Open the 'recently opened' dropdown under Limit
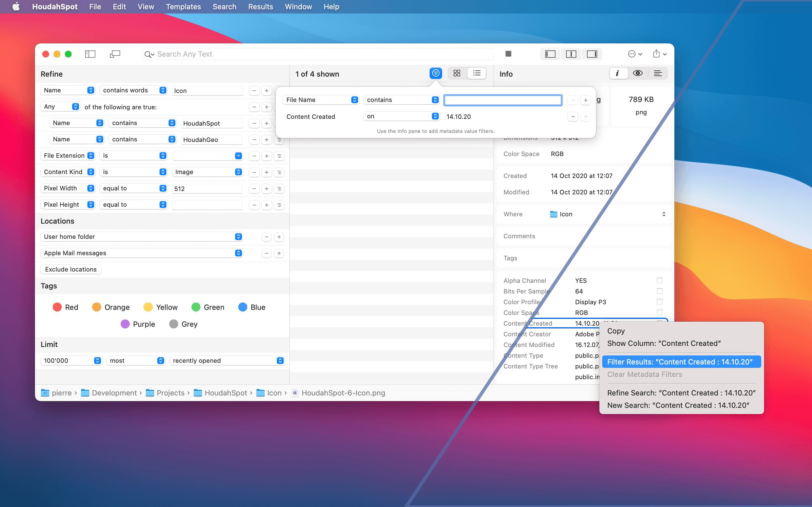 pyautogui.click(x=228, y=361)
